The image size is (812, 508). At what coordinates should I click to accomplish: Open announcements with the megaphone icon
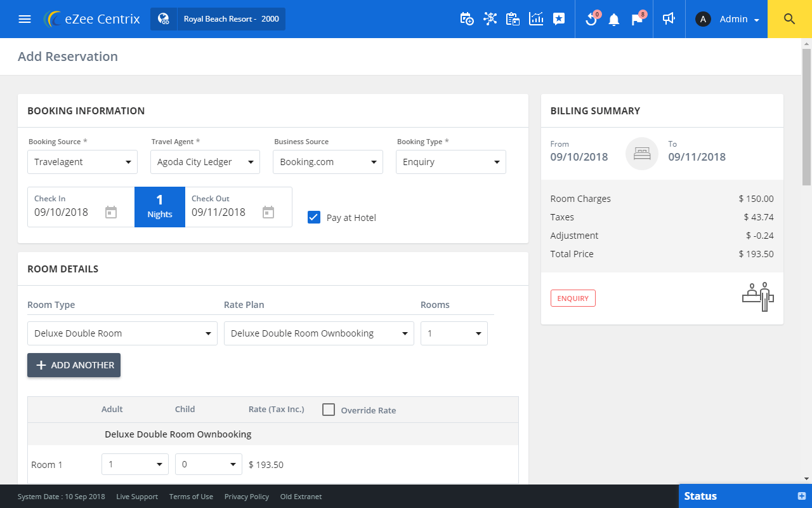[x=669, y=19]
